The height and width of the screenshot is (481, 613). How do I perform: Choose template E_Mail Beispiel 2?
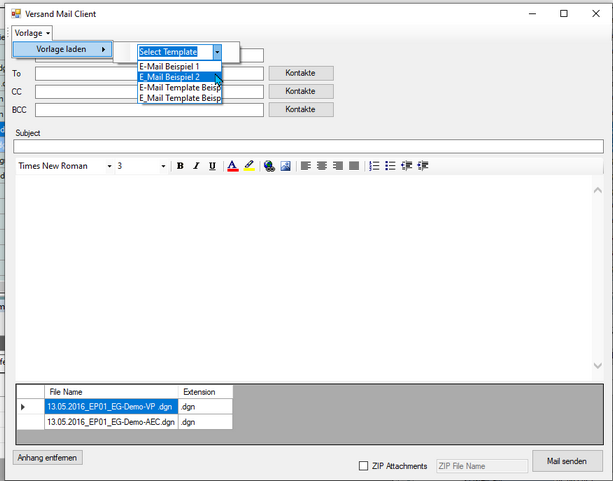180,77
